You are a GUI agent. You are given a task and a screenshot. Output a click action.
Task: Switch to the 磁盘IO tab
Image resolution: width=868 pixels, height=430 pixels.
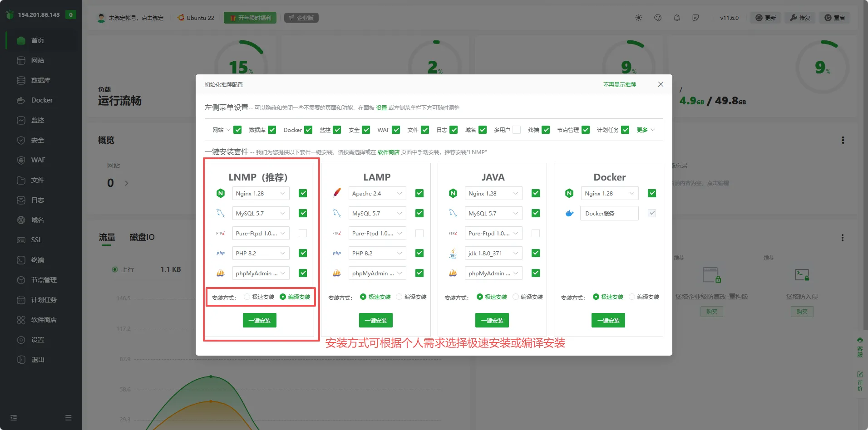pyautogui.click(x=142, y=237)
